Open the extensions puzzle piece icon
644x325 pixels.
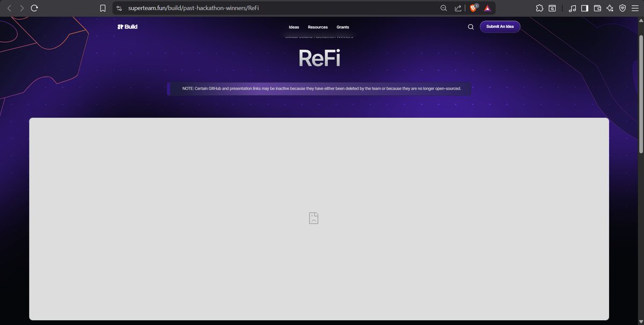click(539, 8)
